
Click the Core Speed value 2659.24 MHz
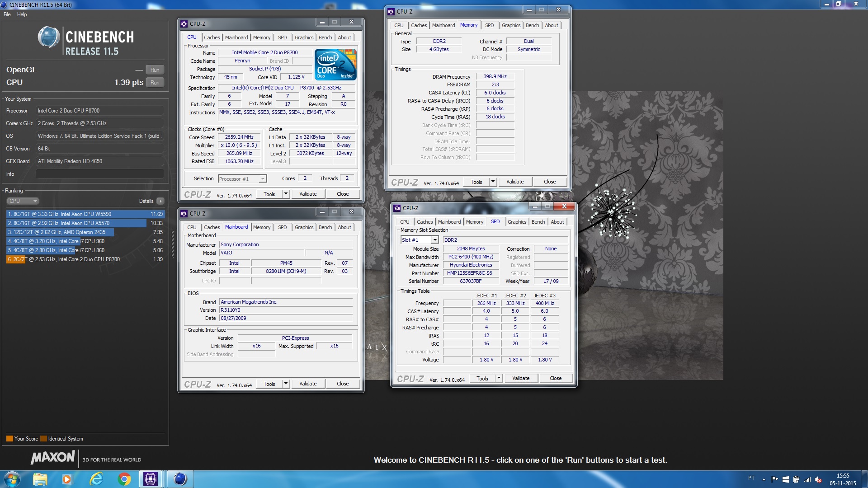point(239,137)
